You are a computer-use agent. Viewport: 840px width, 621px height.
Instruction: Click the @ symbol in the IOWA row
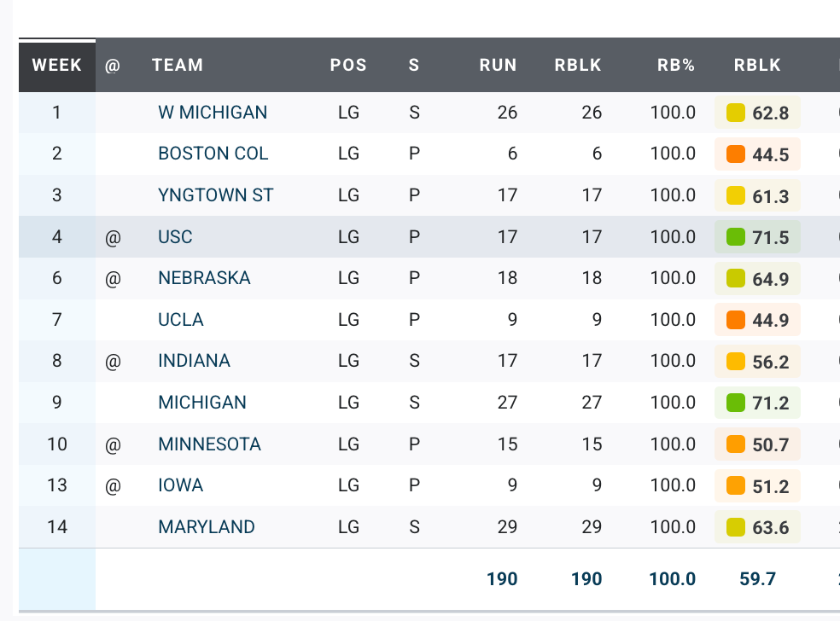point(113,486)
